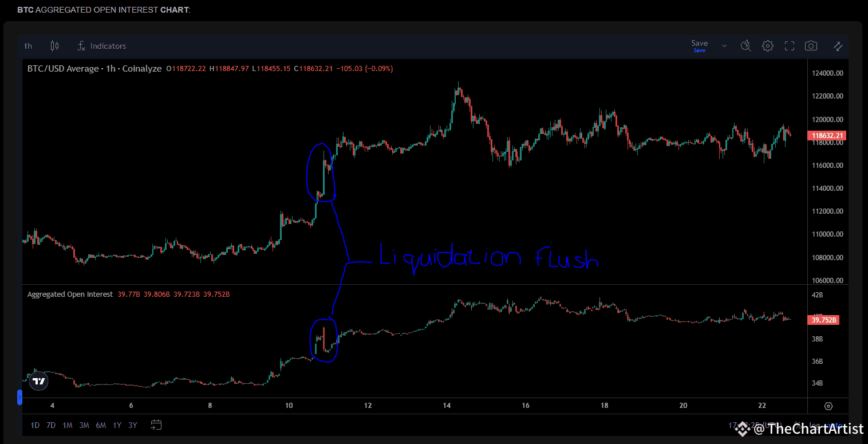The width and height of the screenshot is (868, 444).
Task: Click the red 39.752B open interest axis label
Action: pos(823,320)
